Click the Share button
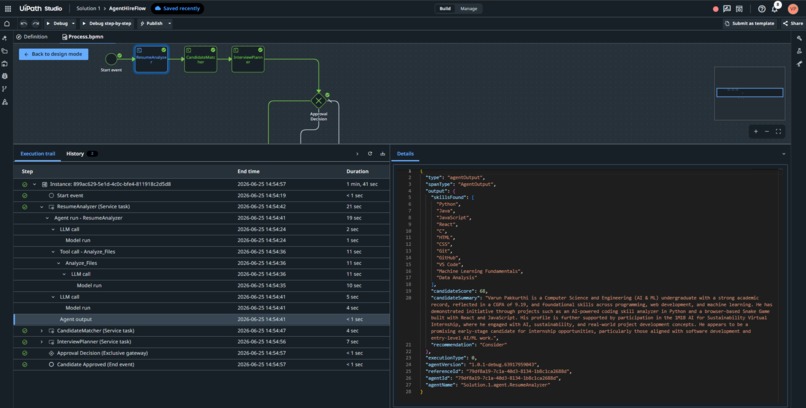The height and width of the screenshot is (408, 806). [x=792, y=24]
